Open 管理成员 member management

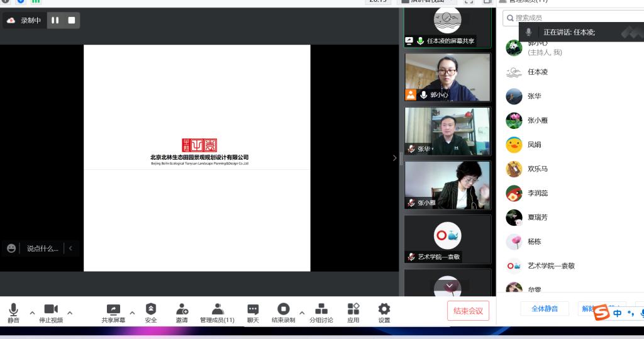point(217,312)
